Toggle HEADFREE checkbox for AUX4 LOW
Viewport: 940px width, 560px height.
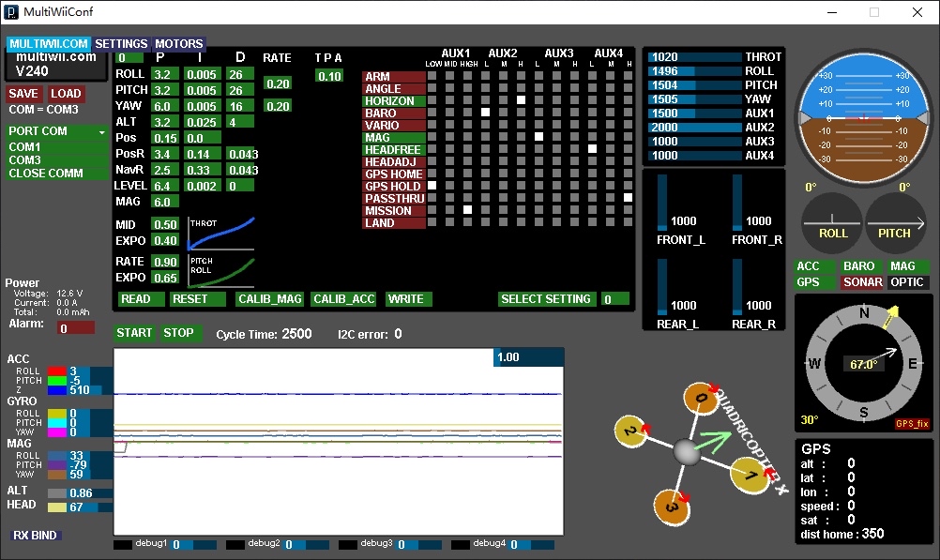(x=592, y=149)
